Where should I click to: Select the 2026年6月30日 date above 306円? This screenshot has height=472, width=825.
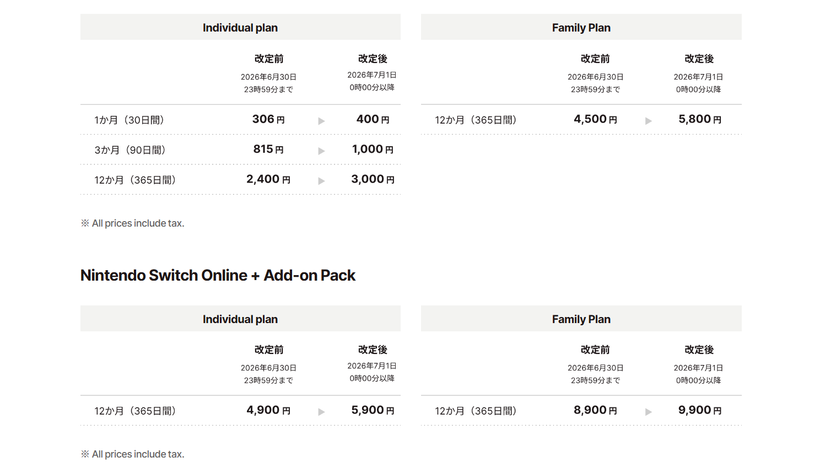coord(268,77)
